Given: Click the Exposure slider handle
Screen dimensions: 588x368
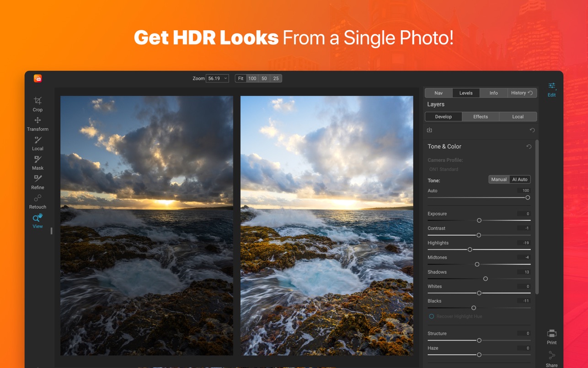Looking at the screenshot, I should (x=479, y=221).
